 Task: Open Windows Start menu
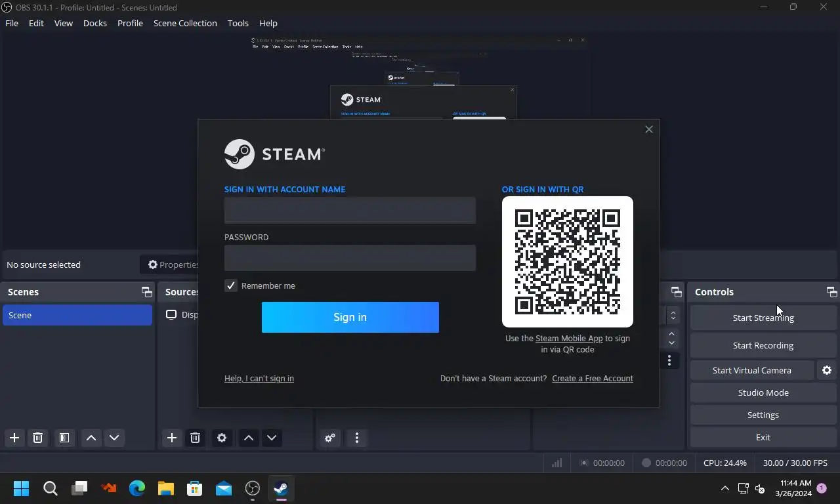[22, 488]
